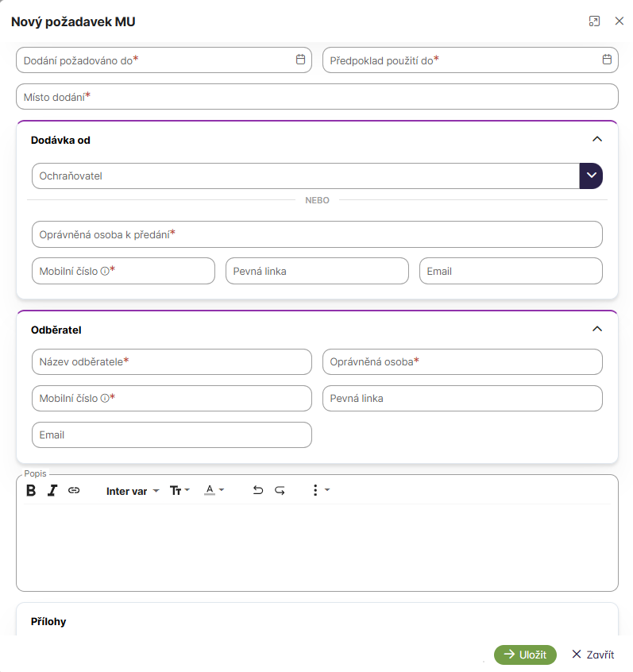Open the text size dropdown

[x=180, y=491]
